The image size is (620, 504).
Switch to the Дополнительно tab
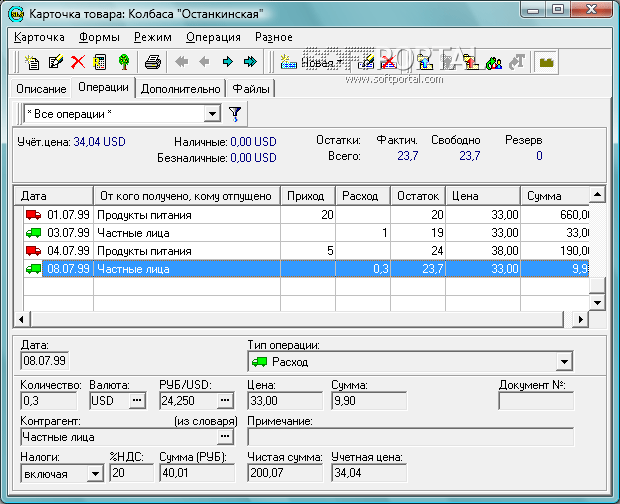[x=180, y=89]
